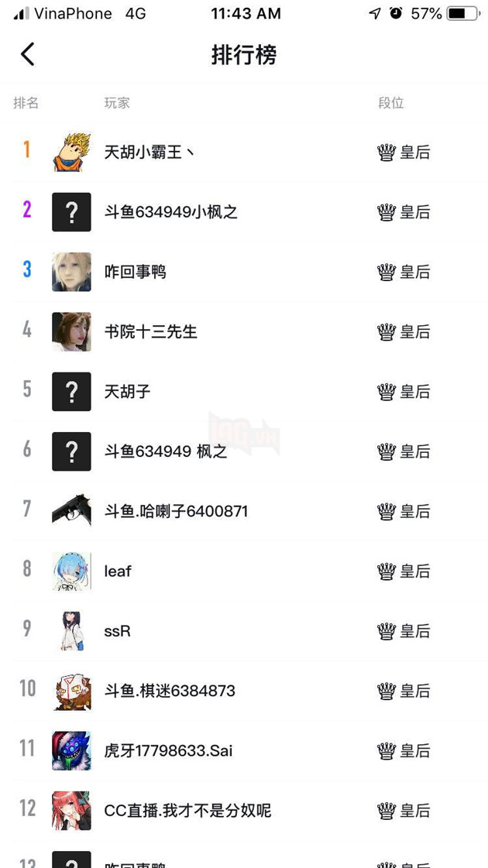Open the blonde avatar of 咋回事鸭

pos(71,272)
